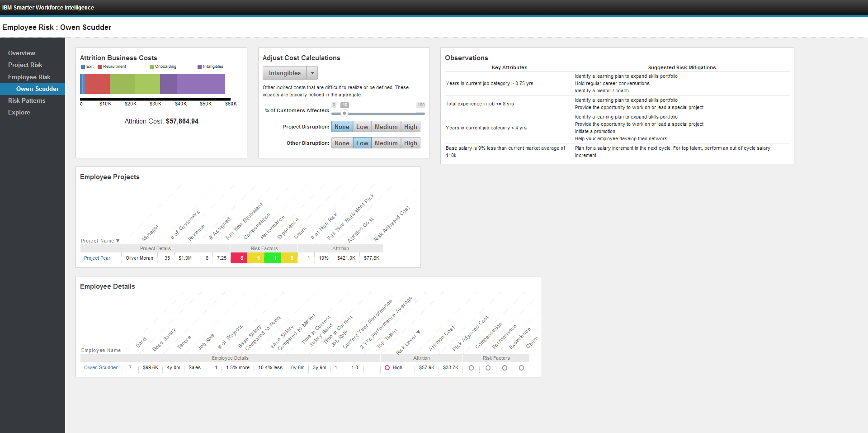Click the 10.4% less market comparison cell
This screenshot has height=433, width=868.
(270, 367)
